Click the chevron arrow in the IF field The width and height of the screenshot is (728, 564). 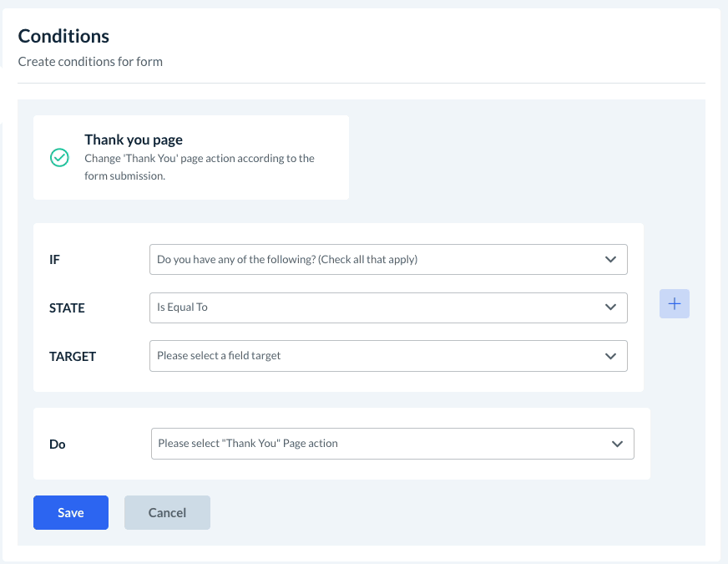pyautogui.click(x=610, y=260)
